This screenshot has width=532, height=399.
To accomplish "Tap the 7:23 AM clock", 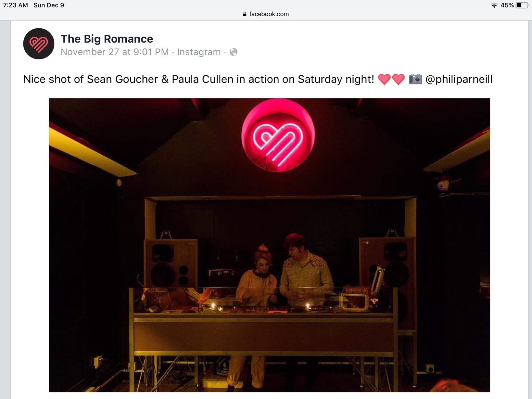I will [15, 5].
